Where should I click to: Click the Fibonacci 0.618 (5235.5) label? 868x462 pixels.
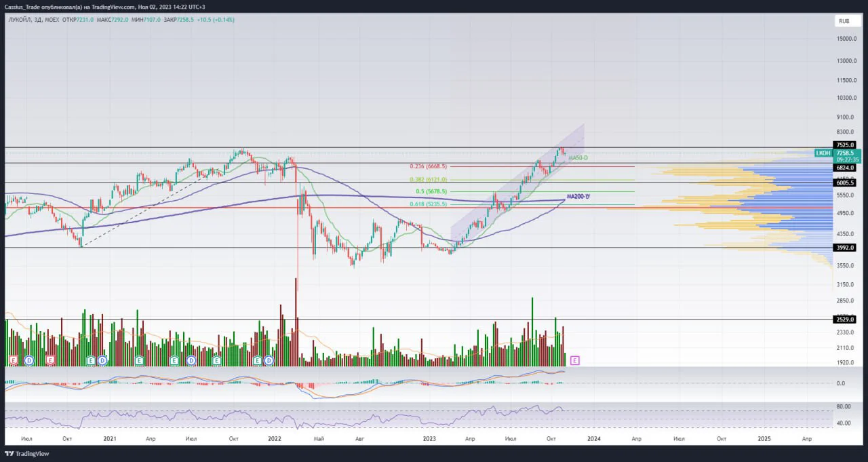[x=428, y=204]
